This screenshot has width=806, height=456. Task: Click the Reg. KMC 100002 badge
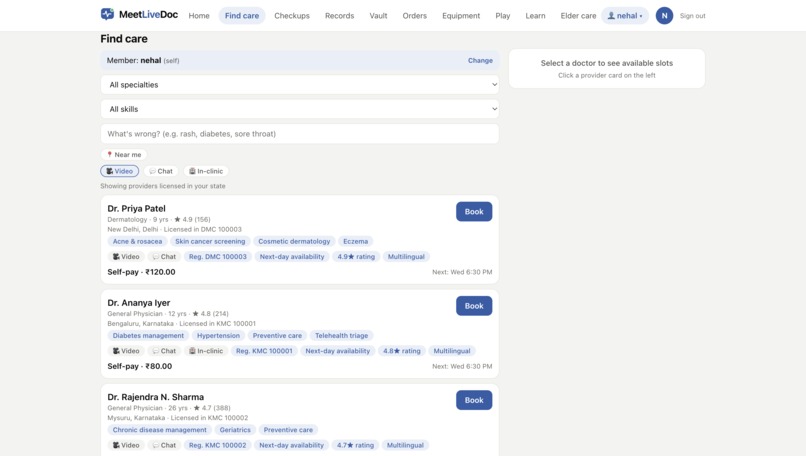pos(217,445)
